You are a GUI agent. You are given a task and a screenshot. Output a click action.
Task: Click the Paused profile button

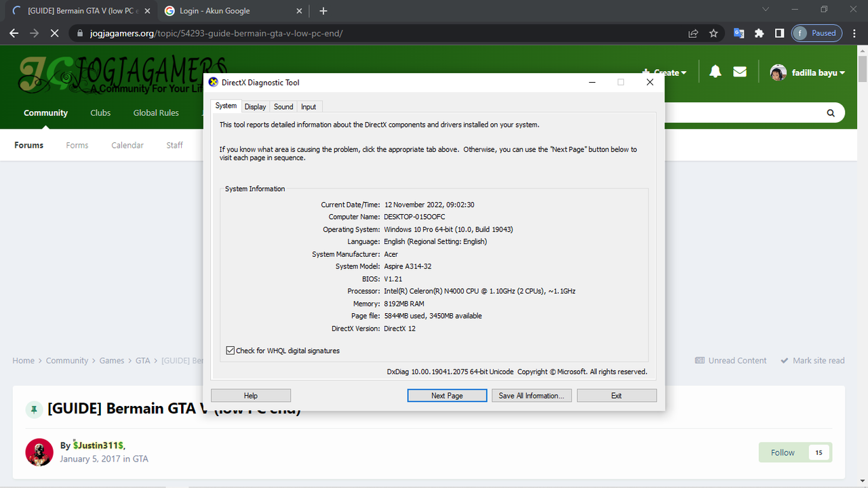(816, 33)
